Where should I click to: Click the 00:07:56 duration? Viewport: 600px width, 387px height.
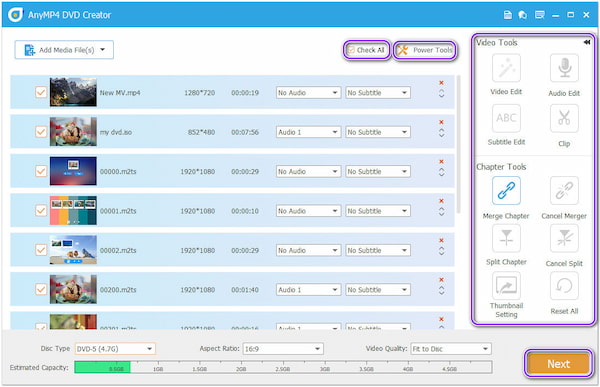[x=245, y=132]
